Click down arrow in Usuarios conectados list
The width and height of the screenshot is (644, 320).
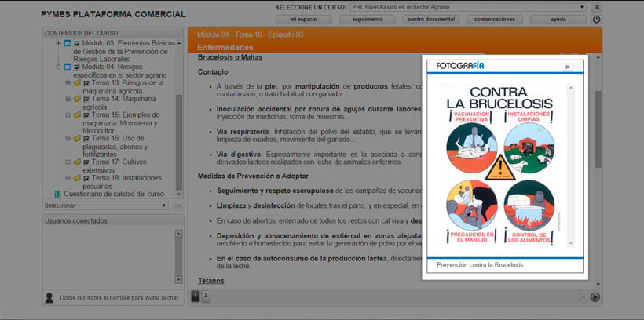tap(178, 279)
